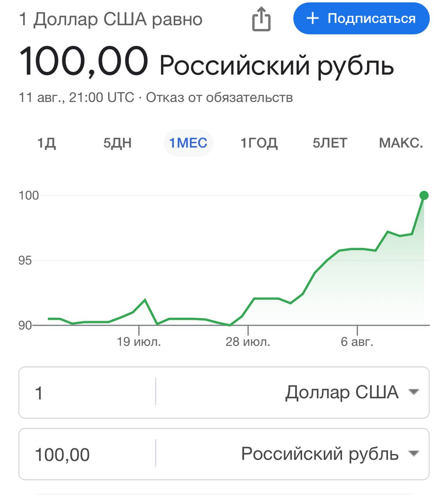
Task: Open the Доллар США currency dropdown
Action: 342,392
